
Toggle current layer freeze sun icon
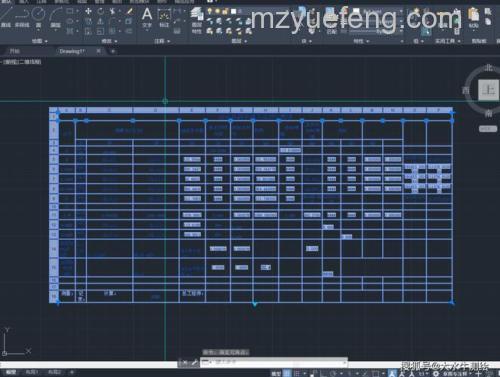coord(217,11)
